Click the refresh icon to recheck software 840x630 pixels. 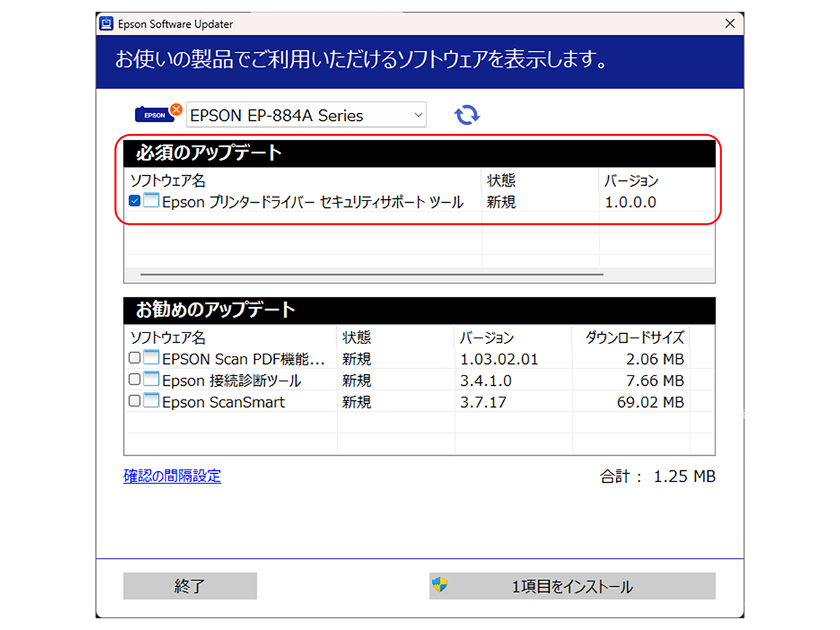point(467,114)
